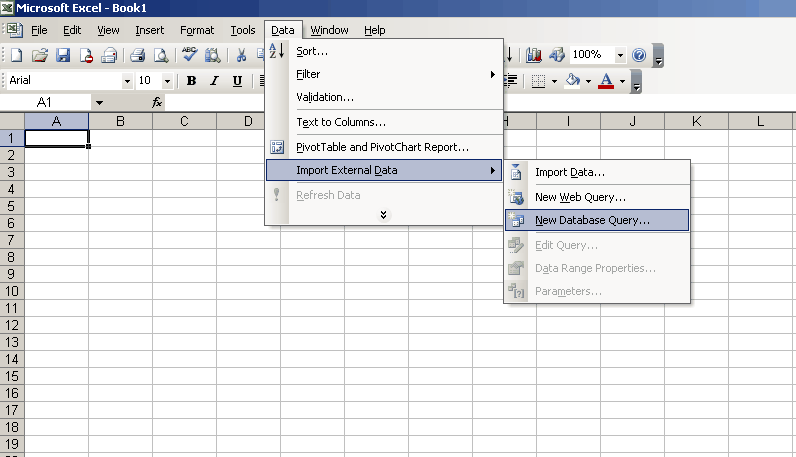This screenshot has width=796, height=457.
Task: Click the Fill Color paint bucket swatch
Action: [573, 81]
